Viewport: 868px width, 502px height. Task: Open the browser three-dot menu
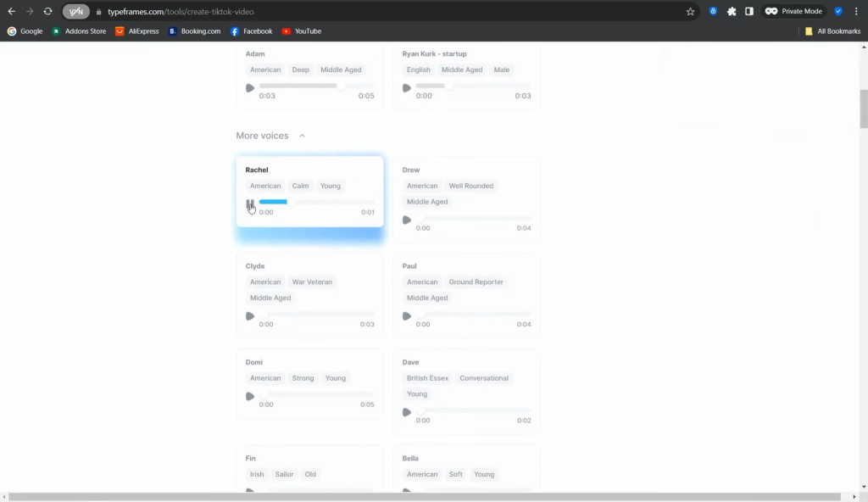pyautogui.click(x=856, y=11)
